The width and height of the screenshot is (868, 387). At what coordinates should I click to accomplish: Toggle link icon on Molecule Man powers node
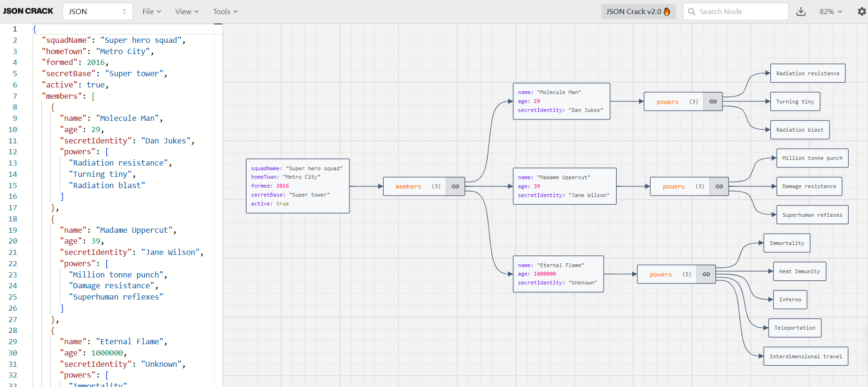713,102
